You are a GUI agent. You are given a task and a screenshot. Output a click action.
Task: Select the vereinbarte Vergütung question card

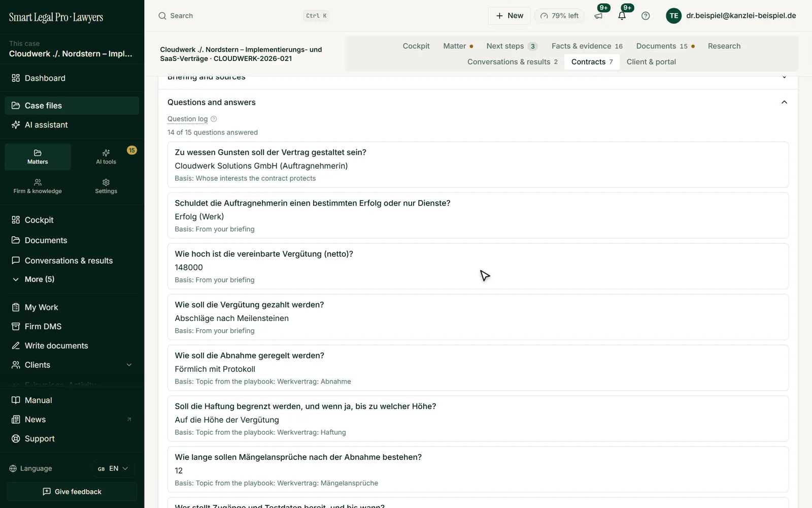click(478, 266)
